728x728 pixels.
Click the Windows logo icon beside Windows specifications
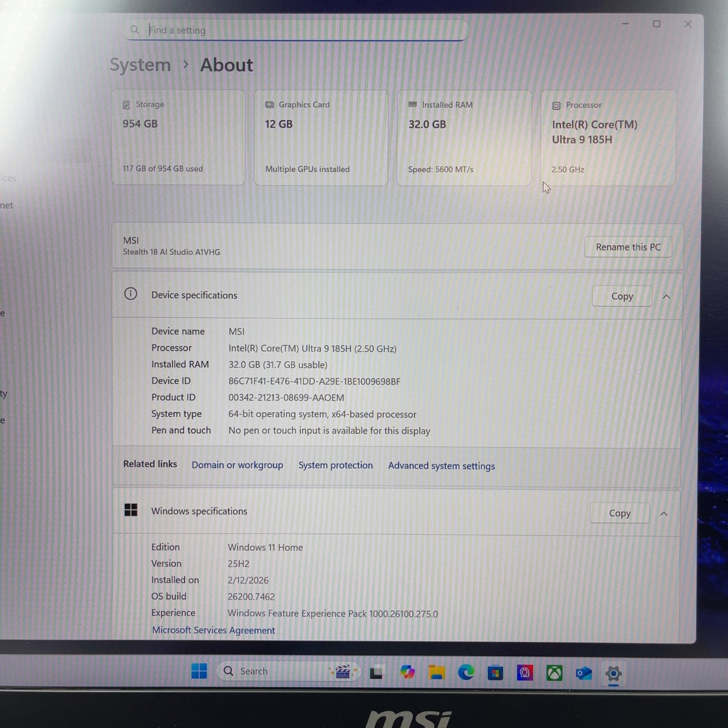tap(131, 510)
